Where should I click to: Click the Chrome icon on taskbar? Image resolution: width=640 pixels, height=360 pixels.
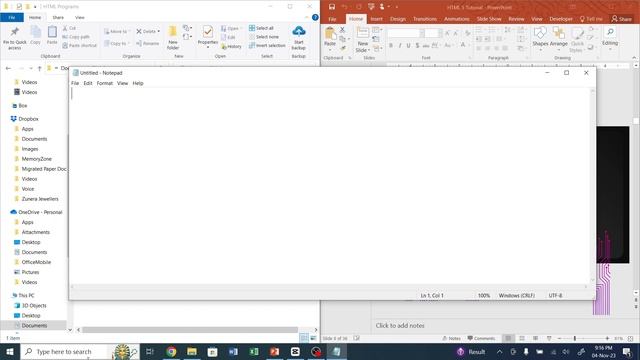(171, 351)
